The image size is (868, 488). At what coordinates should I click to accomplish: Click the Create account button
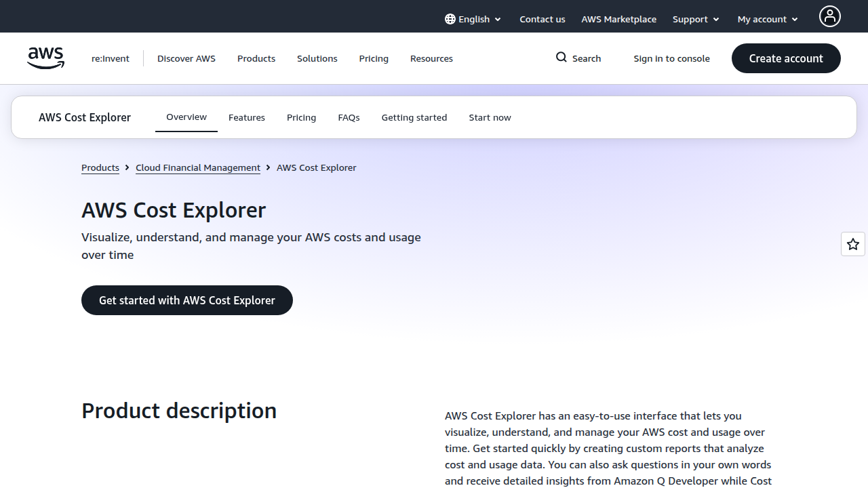click(786, 58)
